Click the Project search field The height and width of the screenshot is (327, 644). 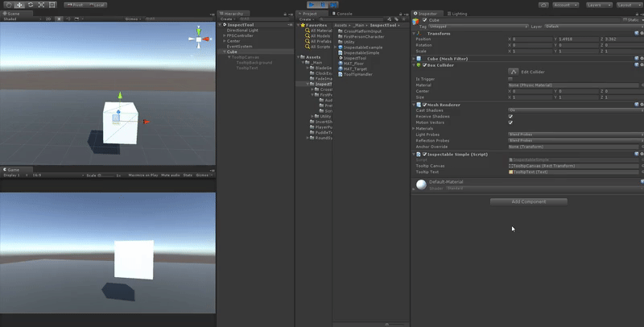click(352, 19)
